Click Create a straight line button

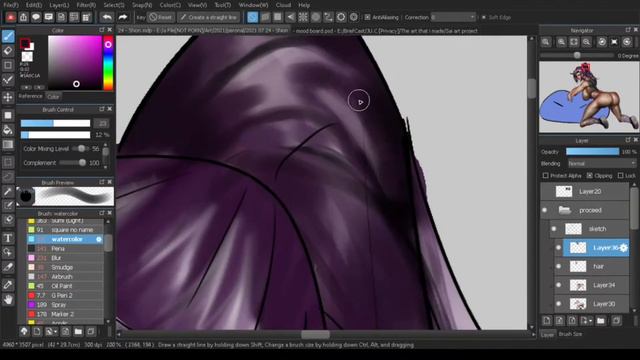pyautogui.click(x=208, y=17)
